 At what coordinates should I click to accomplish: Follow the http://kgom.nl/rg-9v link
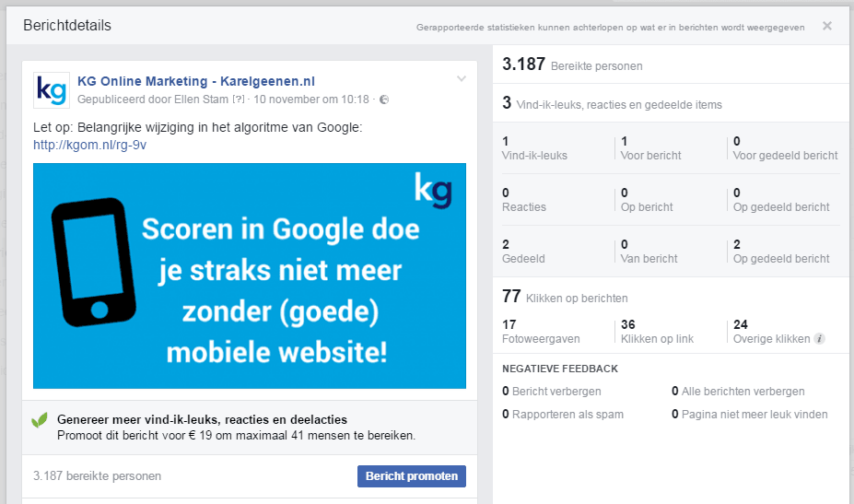click(x=90, y=145)
